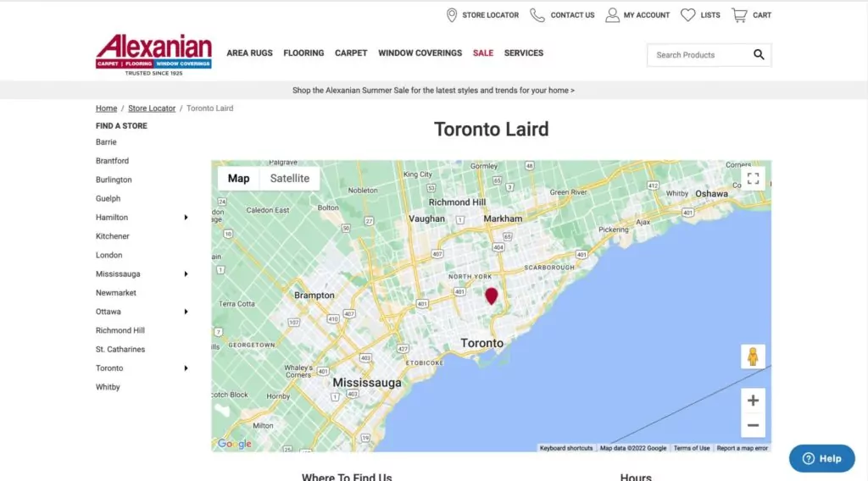
Task: Zoom in on the map
Action: tap(753, 401)
